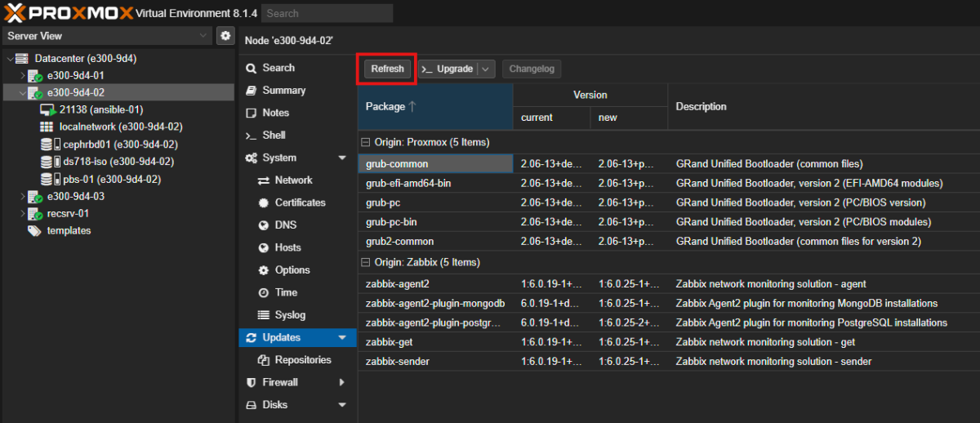Select the zabbix-sender package row
980x423 pixels.
[x=669, y=362]
